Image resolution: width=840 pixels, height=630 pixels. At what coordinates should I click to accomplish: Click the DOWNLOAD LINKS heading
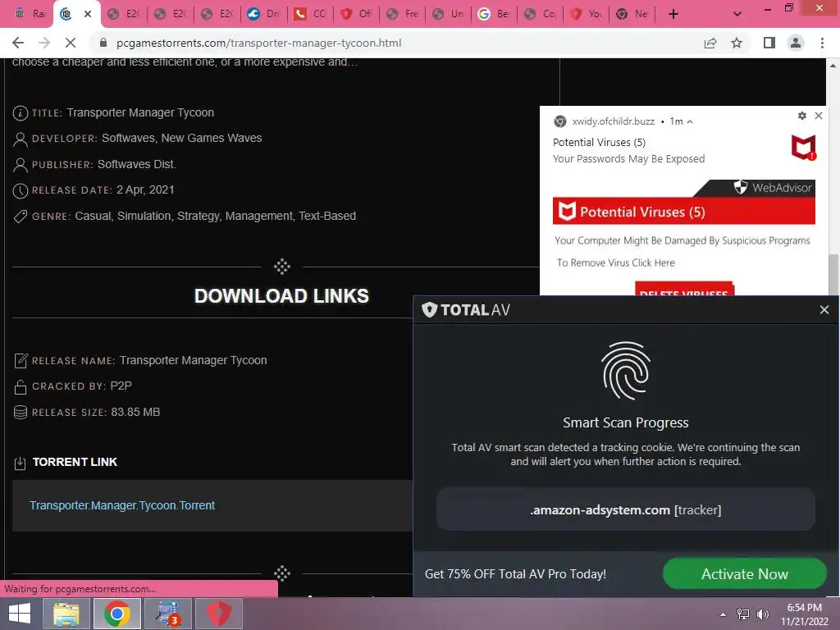281,295
